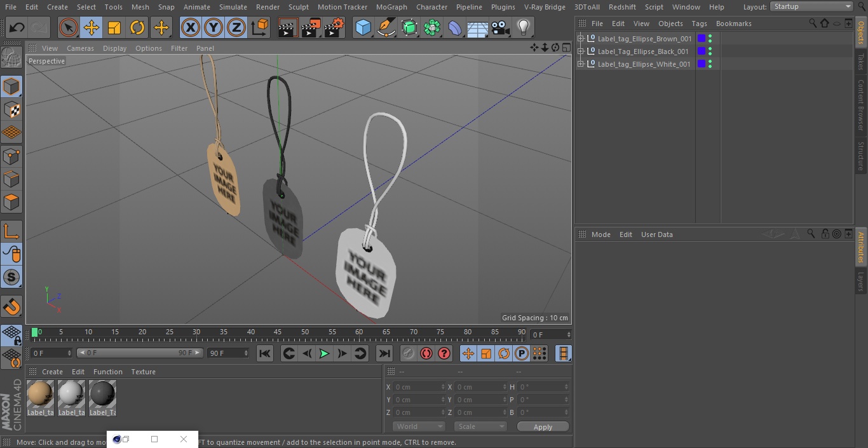
Task: Select the Live Selection tool
Action: point(68,27)
